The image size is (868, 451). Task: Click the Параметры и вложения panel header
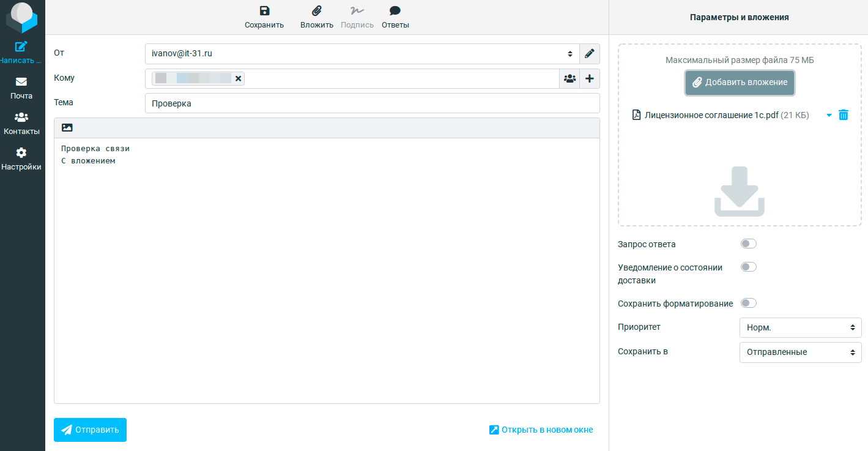click(x=740, y=17)
